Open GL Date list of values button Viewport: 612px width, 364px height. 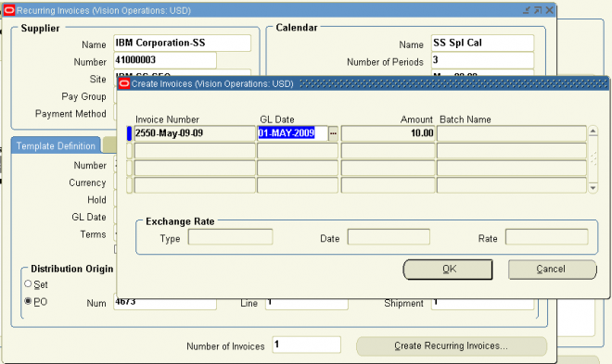tap(333, 133)
